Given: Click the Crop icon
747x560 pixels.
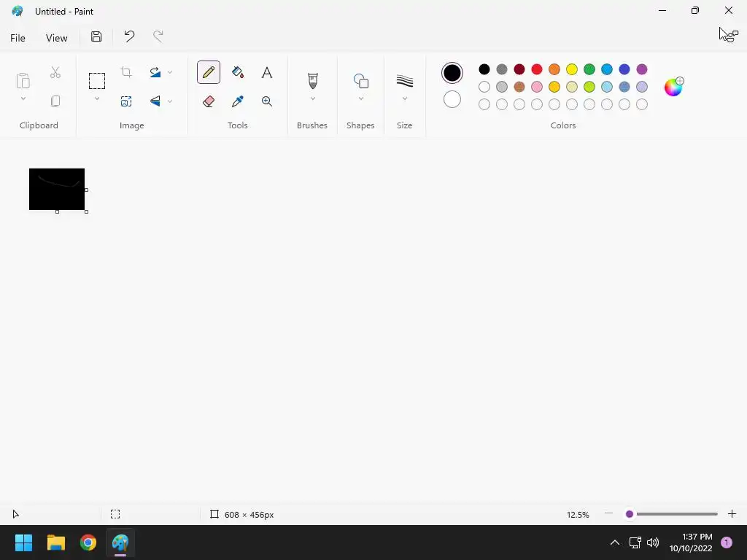Looking at the screenshot, I should [x=126, y=72].
